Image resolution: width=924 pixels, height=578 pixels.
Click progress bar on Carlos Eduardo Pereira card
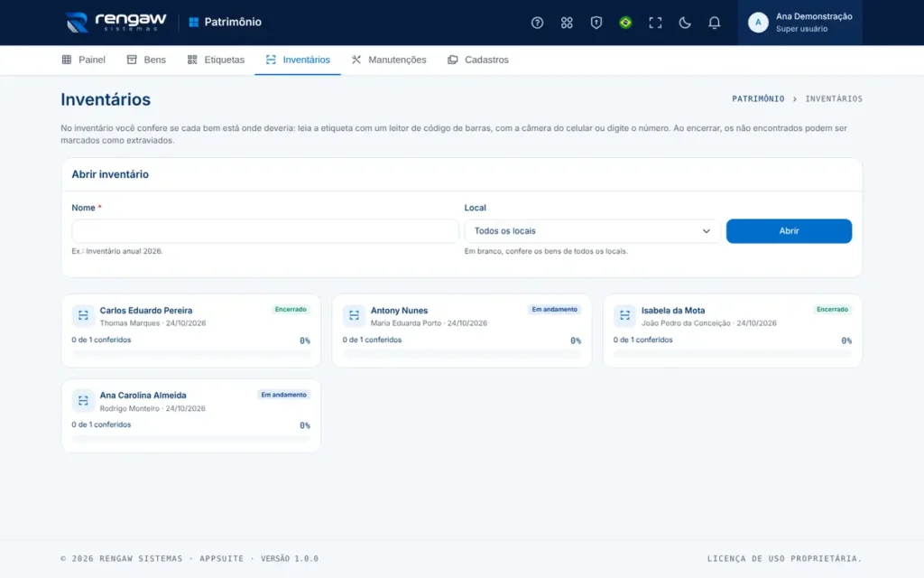(191, 354)
